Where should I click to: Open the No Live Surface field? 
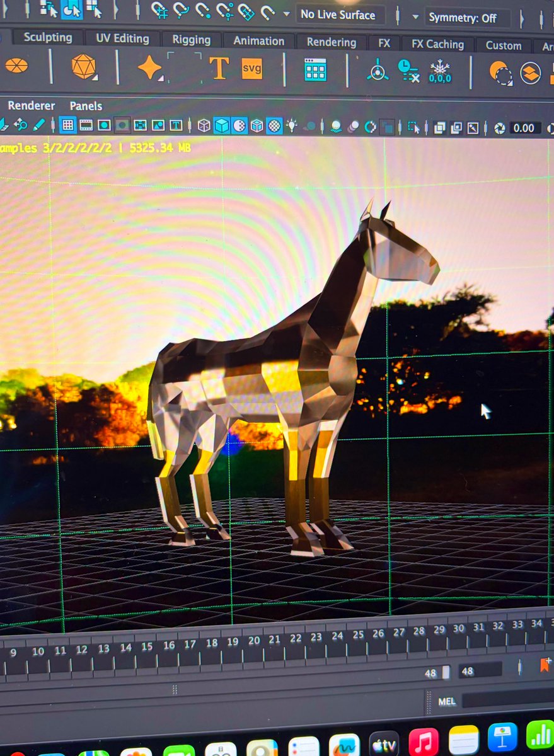[x=340, y=14]
